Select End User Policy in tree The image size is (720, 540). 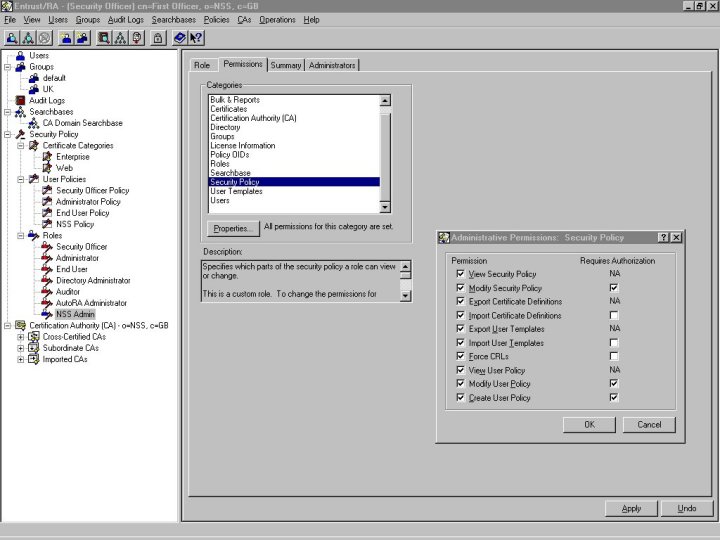tap(83, 213)
